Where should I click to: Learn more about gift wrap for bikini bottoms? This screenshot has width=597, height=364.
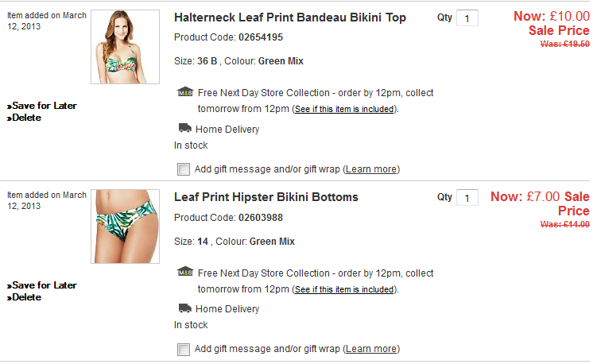(371, 349)
